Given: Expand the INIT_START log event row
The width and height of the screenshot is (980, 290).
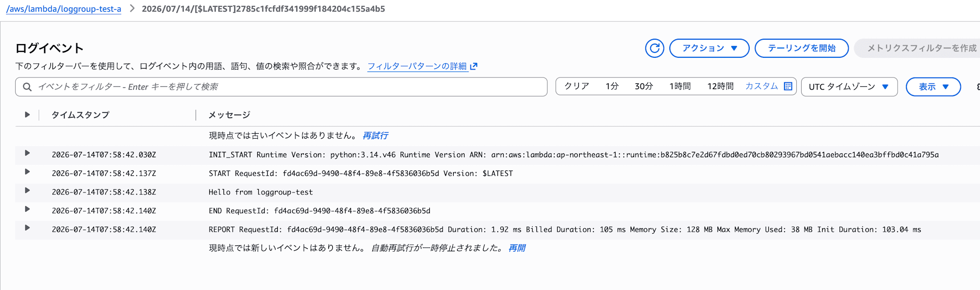Looking at the screenshot, I should pos(27,153).
